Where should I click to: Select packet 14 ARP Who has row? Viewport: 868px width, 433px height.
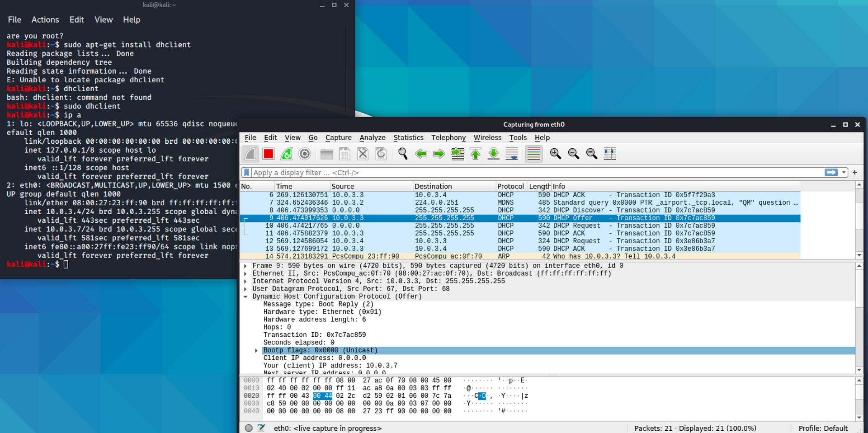tap(520, 256)
